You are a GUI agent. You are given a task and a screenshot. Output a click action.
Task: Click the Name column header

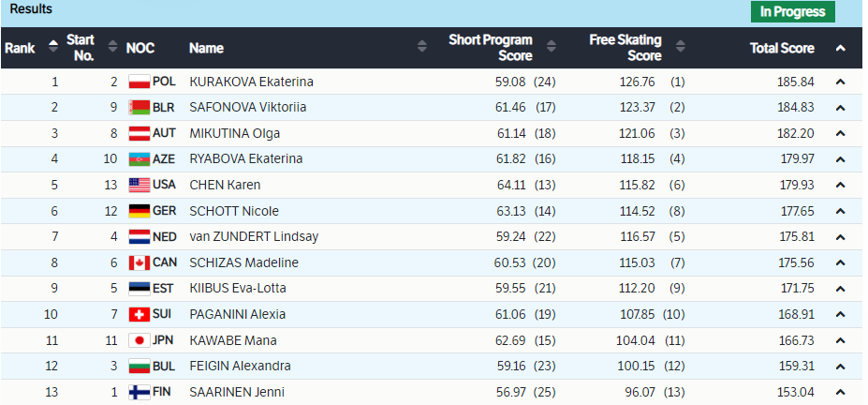(206, 48)
